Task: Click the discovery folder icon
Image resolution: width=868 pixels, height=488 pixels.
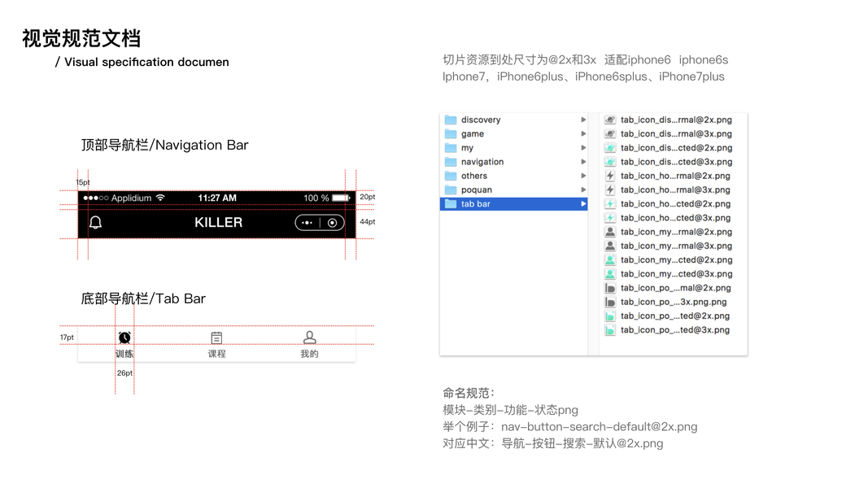Action: [451, 120]
